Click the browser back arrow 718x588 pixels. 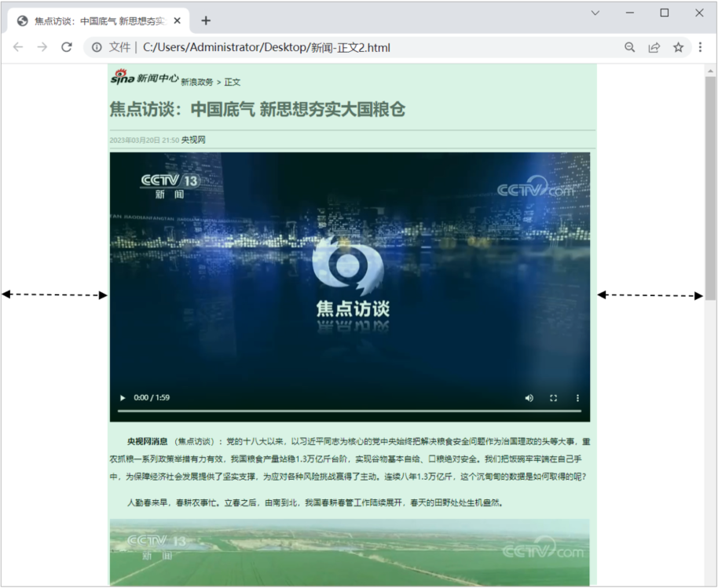pyautogui.click(x=18, y=47)
